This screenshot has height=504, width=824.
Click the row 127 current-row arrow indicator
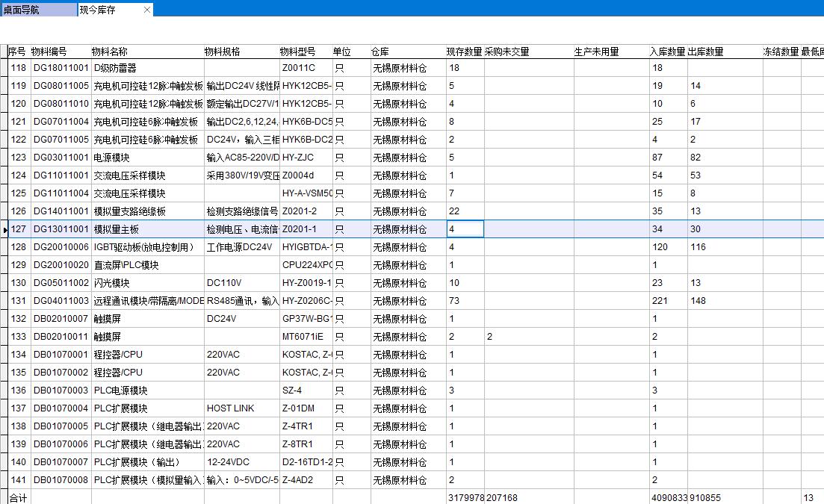click(4, 230)
